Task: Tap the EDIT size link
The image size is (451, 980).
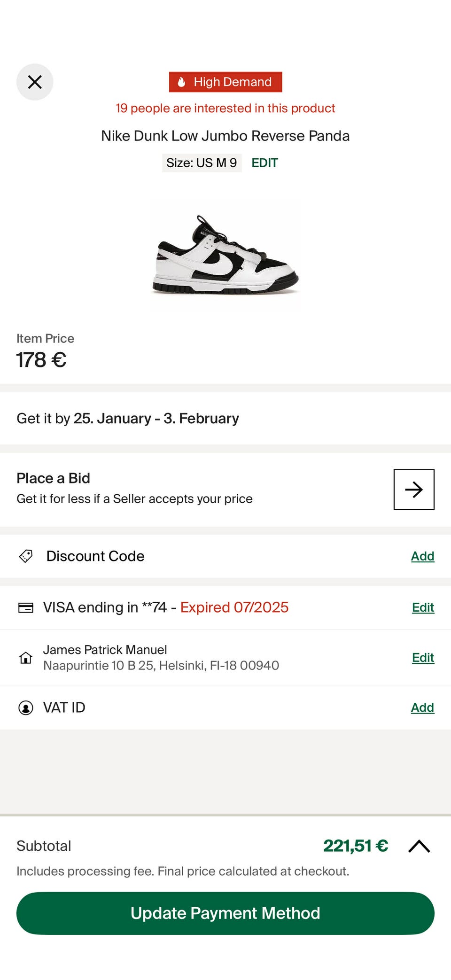Action: tap(264, 163)
